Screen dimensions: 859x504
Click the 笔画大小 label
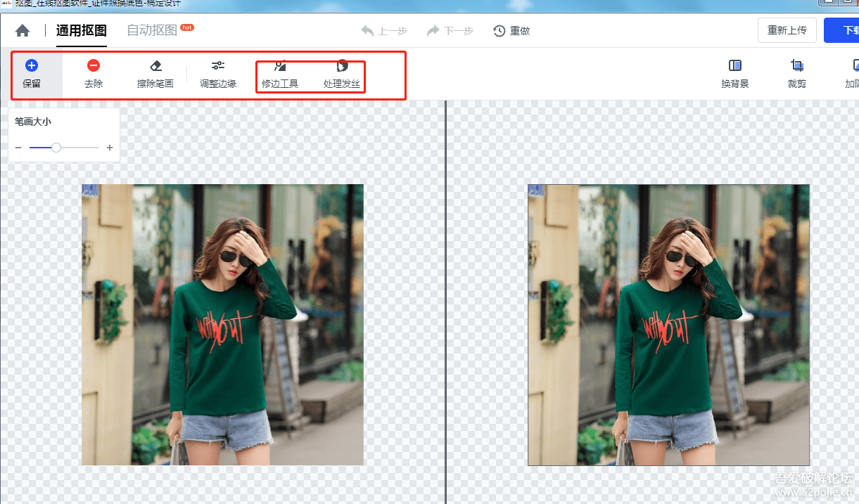pos(33,122)
